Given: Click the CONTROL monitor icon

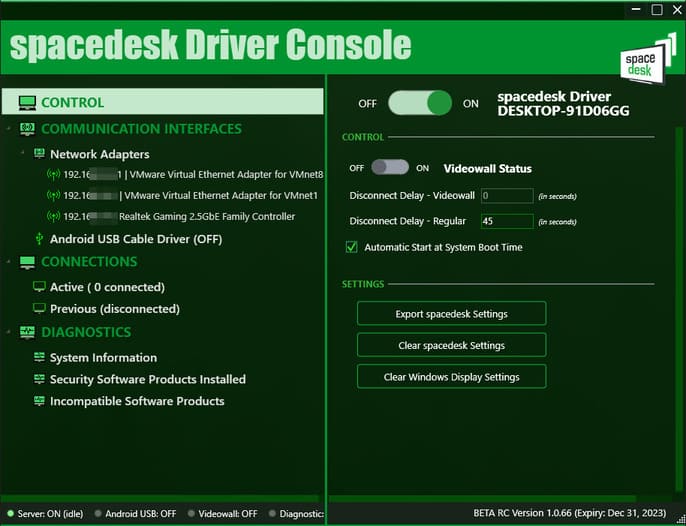Looking at the screenshot, I should 27,102.
